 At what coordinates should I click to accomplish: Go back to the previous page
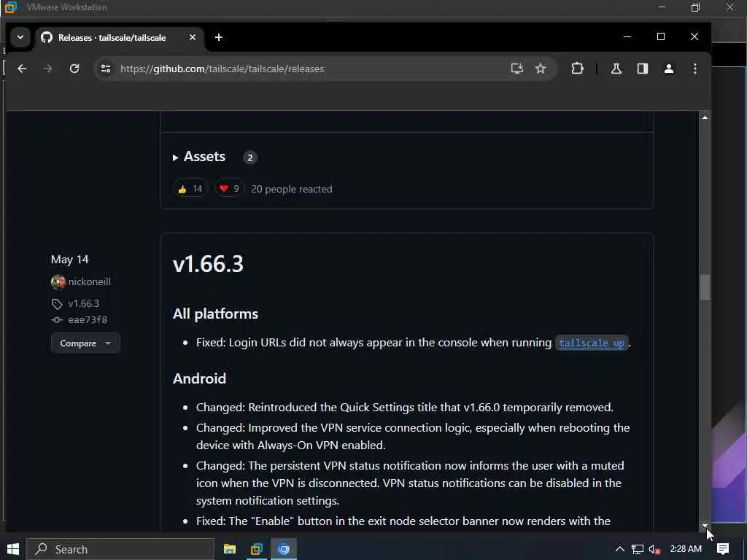pos(22,69)
